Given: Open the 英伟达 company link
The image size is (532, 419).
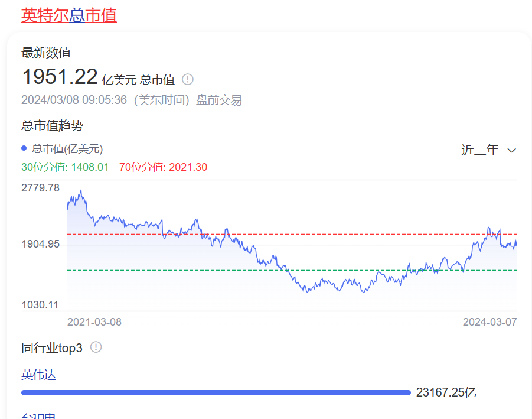Looking at the screenshot, I should 38,375.
